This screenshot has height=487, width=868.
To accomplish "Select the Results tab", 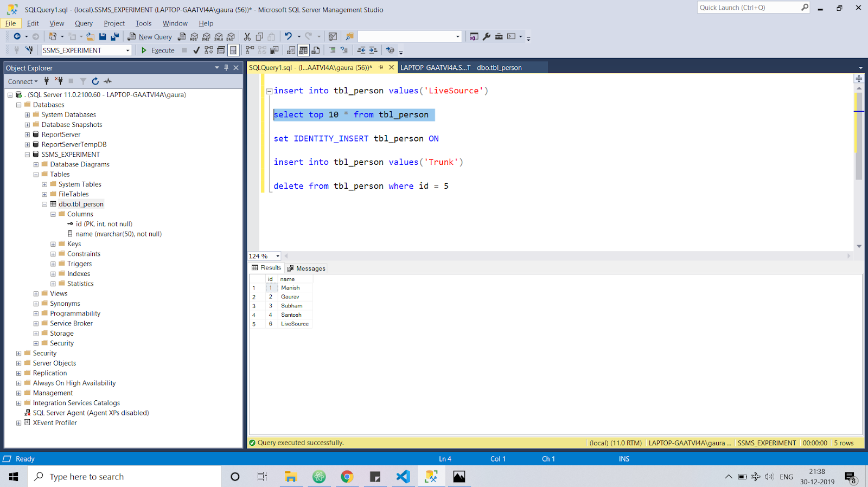I will click(266, 268).
